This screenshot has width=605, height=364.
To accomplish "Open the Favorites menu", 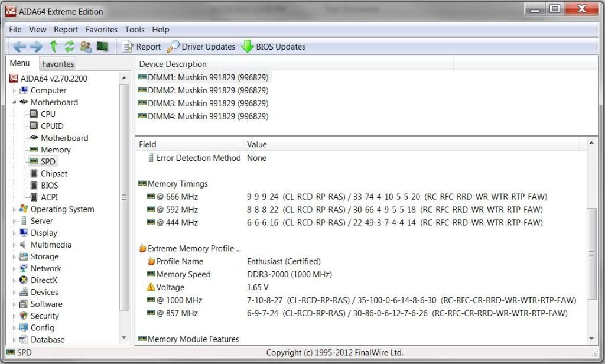I will coord(102,30).
